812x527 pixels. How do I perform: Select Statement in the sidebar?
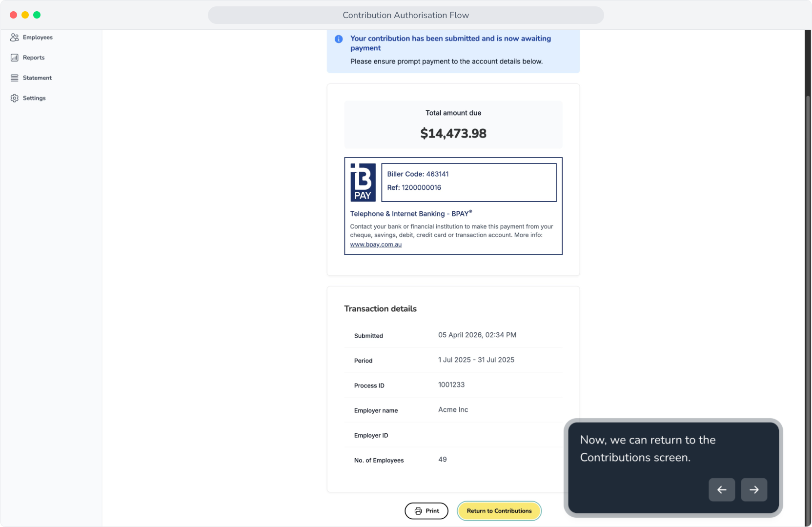(x=31, y=78)
